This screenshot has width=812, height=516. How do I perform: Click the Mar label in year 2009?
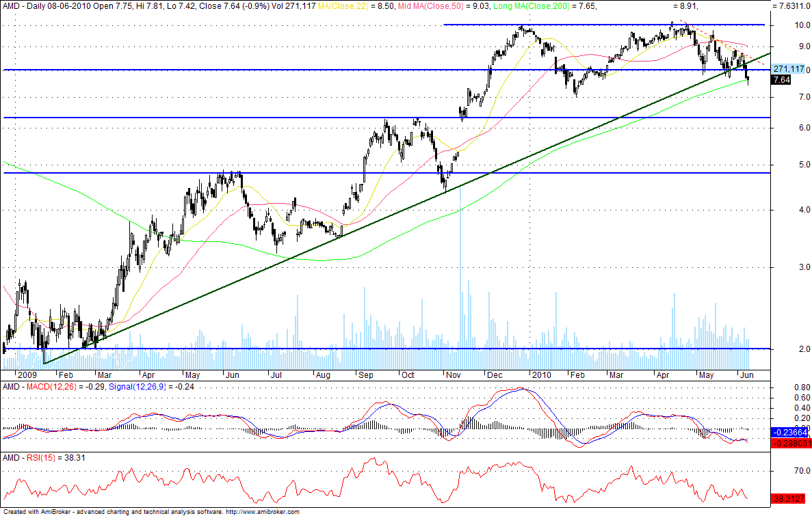[105, 375]
